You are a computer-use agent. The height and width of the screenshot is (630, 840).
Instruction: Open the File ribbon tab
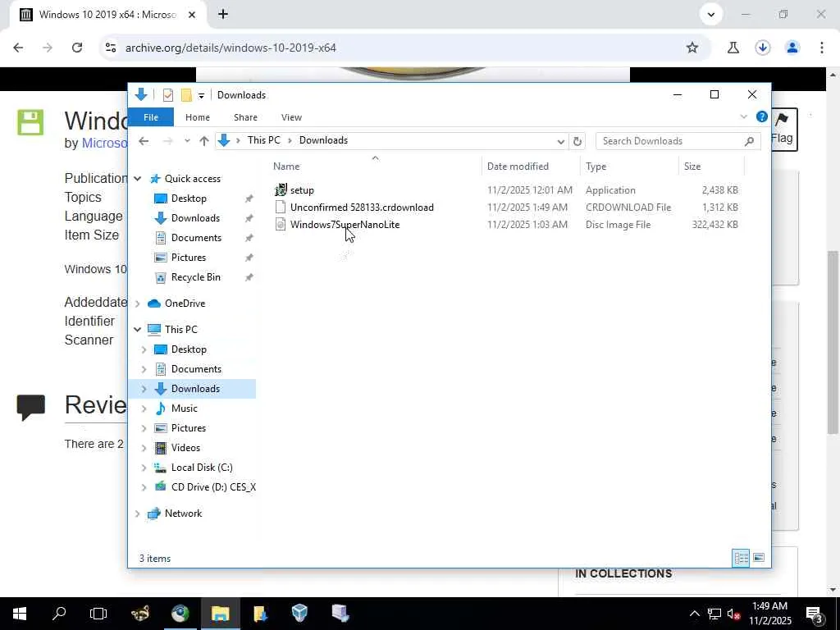coord(151,116)
